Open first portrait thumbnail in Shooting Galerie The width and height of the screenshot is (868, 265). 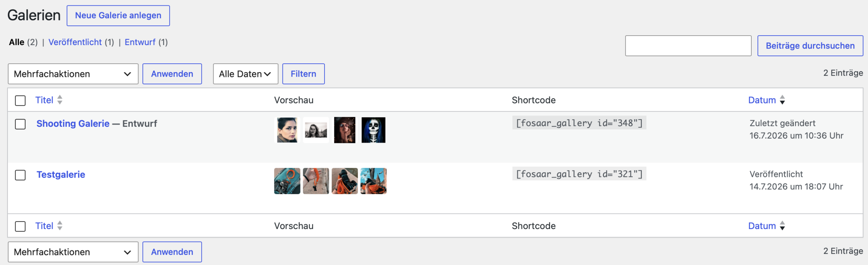287,130
